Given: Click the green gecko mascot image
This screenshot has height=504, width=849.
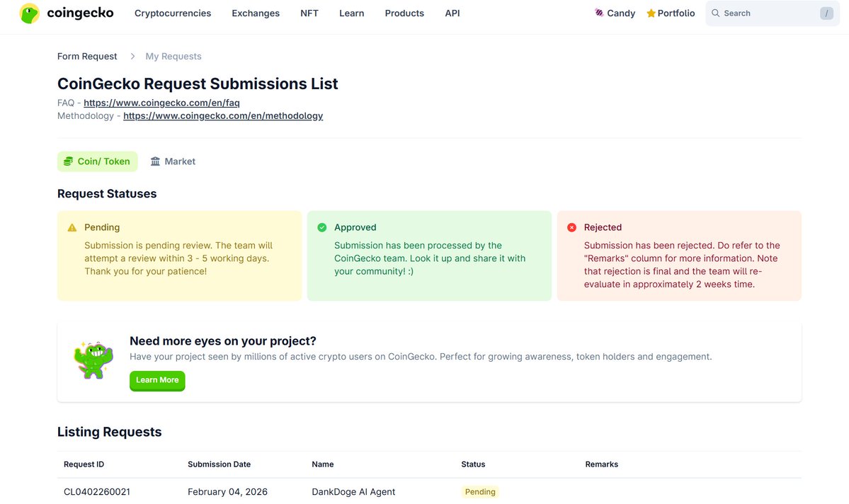Looking at the screenshot, I should (93, 360).
